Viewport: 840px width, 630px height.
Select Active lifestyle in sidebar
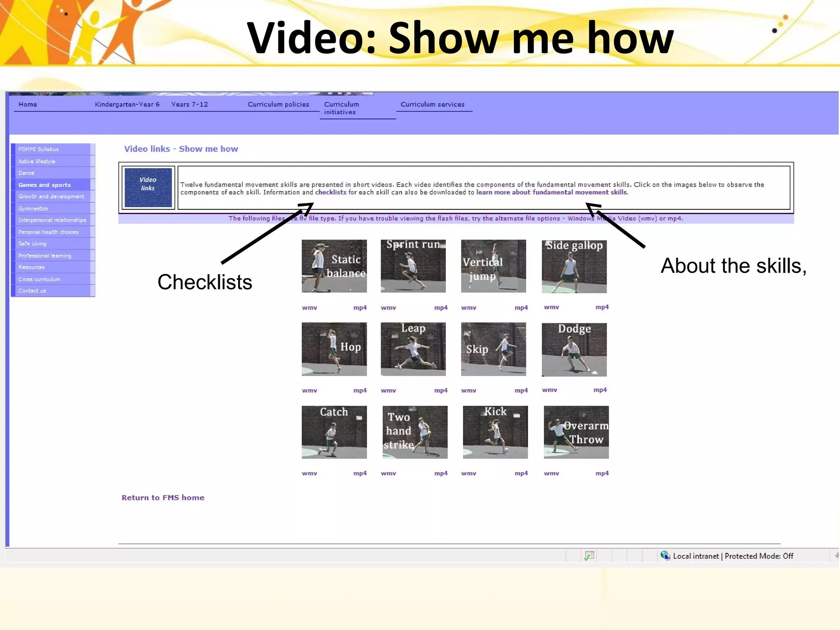pos(53,161)
